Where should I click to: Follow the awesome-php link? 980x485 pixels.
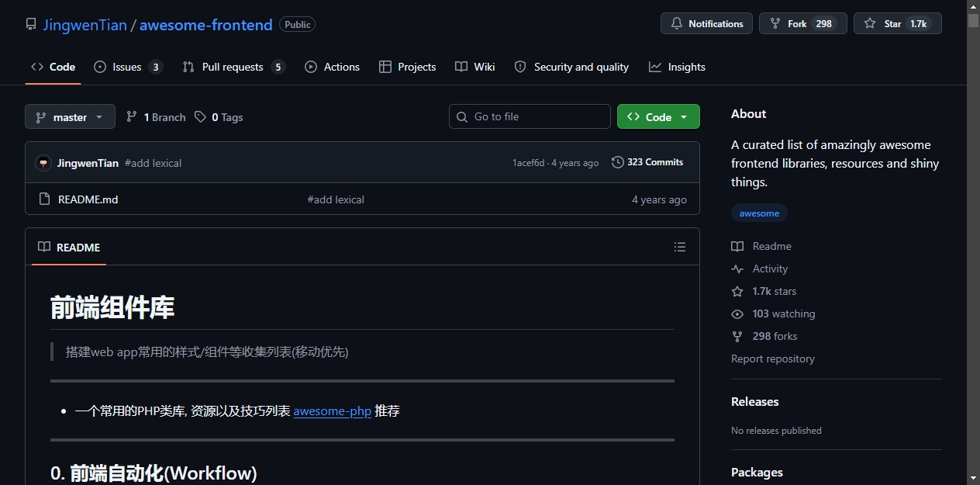click(333, 411)
